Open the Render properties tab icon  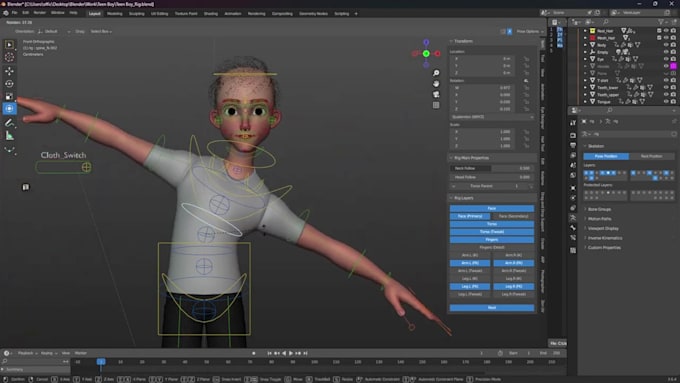[573, 135]
